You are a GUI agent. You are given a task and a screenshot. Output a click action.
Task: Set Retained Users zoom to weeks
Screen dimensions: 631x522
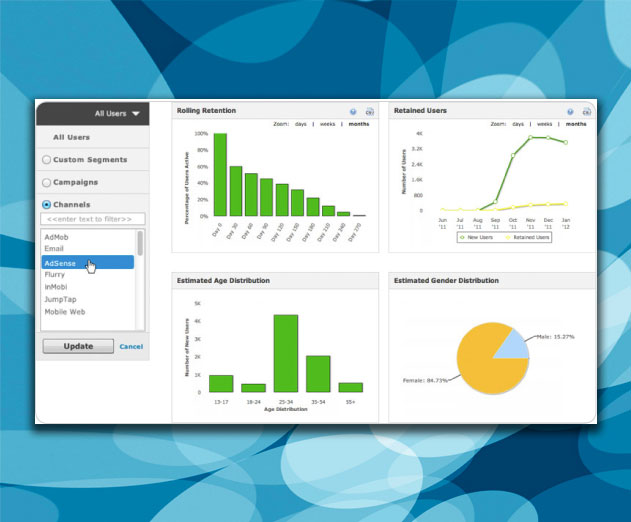pos(544,124)
